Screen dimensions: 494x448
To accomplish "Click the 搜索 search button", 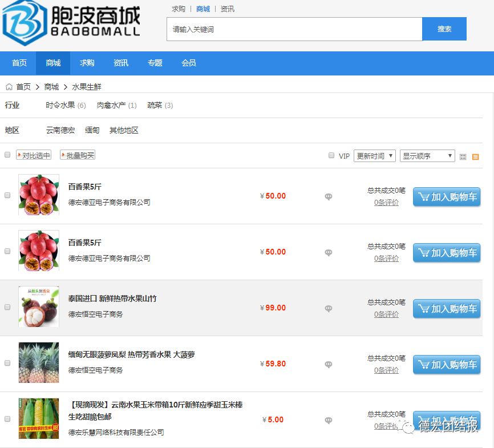I will click(x=444, y=29).
